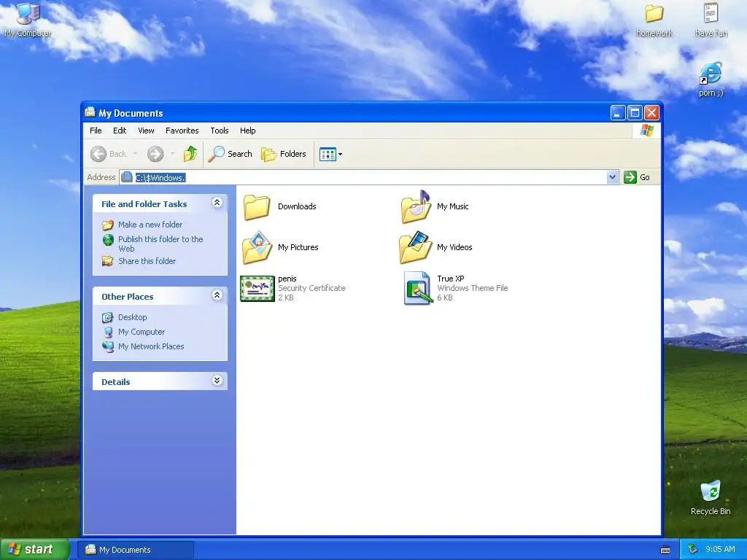Click the Forward arrow icon
This screenshot has width=747, height=560.
pyautogui.click(x=155, y=154)
